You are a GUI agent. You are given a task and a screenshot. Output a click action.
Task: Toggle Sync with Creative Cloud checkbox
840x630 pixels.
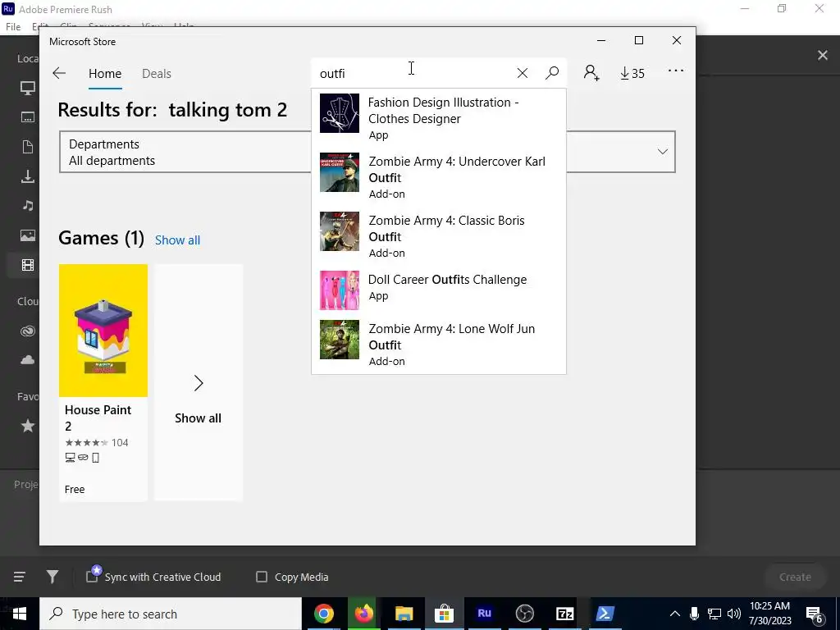tap(92, 577)
